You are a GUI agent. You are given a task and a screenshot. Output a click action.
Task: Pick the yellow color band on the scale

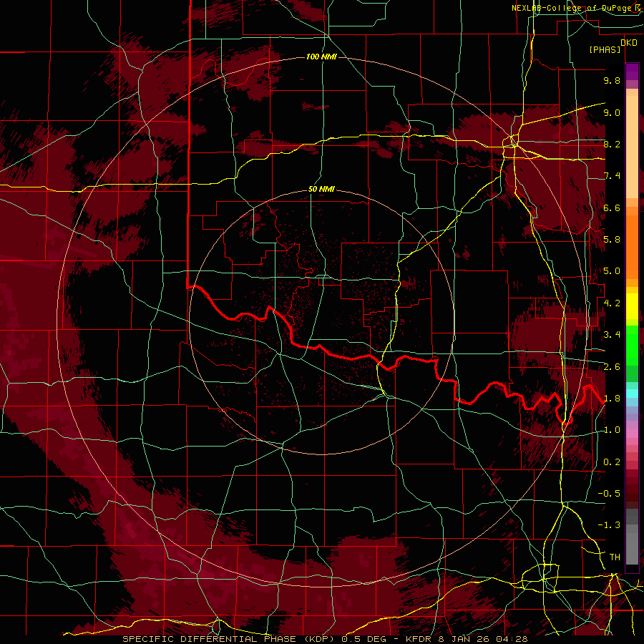coord(632,306)
